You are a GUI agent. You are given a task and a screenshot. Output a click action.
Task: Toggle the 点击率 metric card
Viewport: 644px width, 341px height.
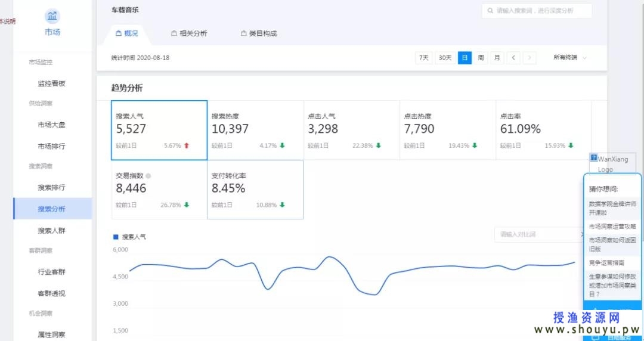[x=543, y=130]
